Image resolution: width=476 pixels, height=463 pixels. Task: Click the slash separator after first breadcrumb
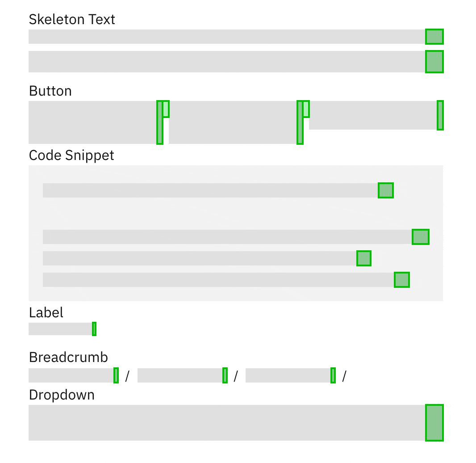point(128,375)
